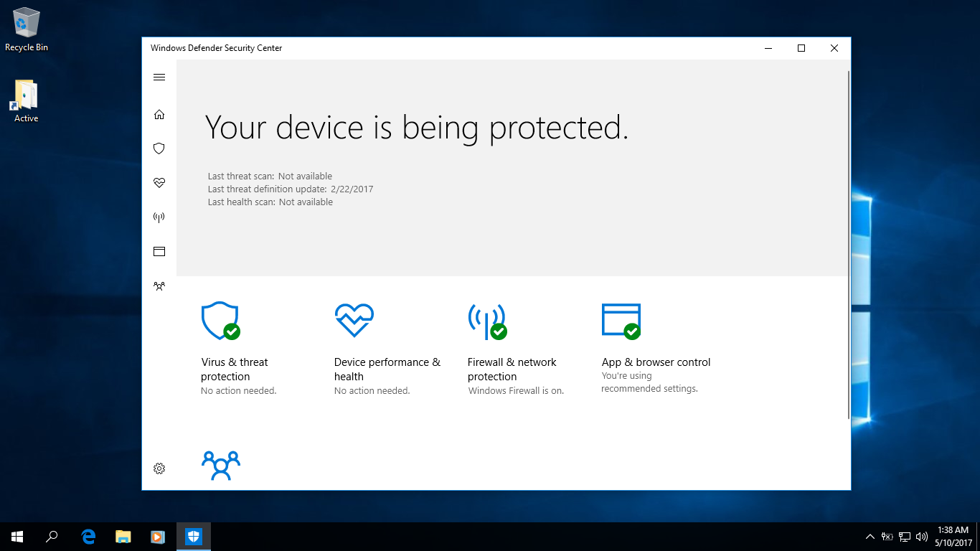Viewport: 980px width, 551px height.
Task: Click the tray icon left of network
Action: click(x=887, y=537)
